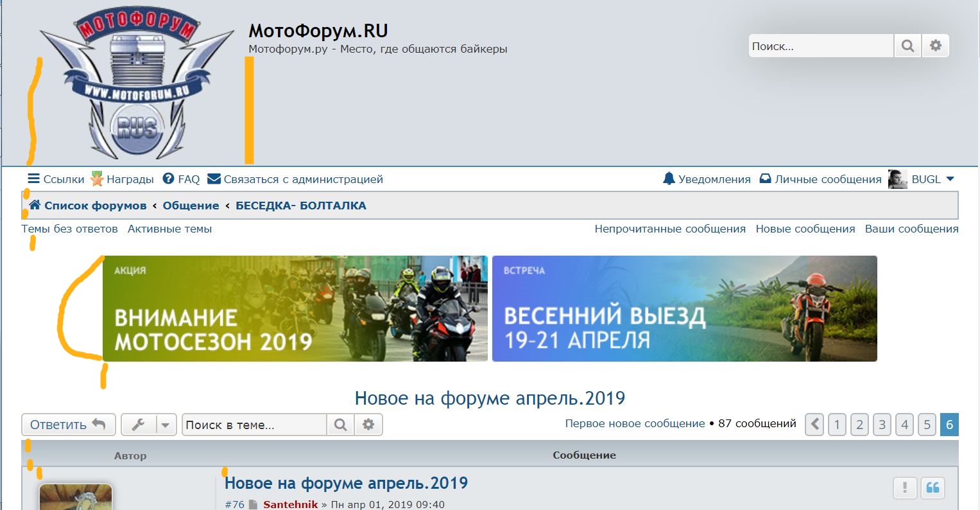
Task: Open the topic tools wrench dropdown
Action: [148, 425]
